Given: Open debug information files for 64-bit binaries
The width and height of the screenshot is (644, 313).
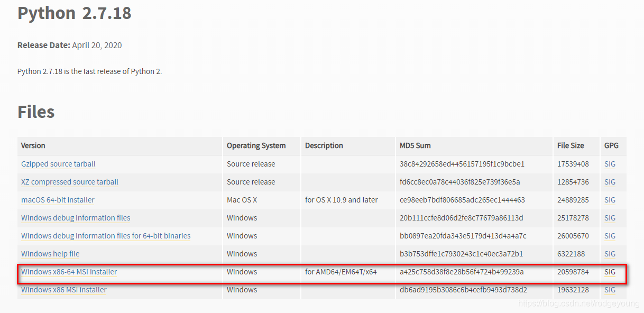Looking at the screenshot, I should pos(106,236).
